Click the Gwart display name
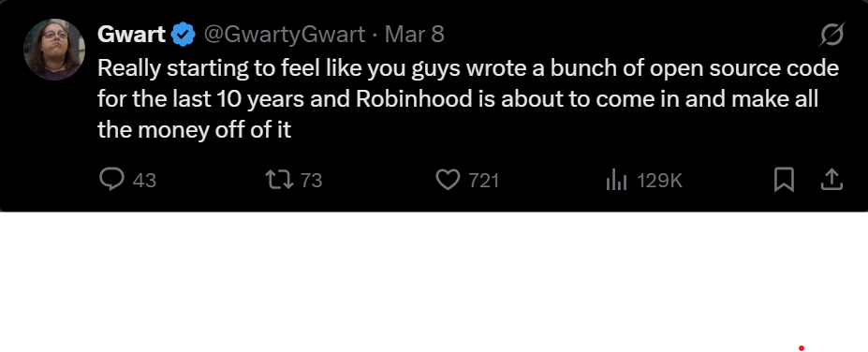Image resolution: width=868 pixels, height=352 pixels. [x=131, y=35]
